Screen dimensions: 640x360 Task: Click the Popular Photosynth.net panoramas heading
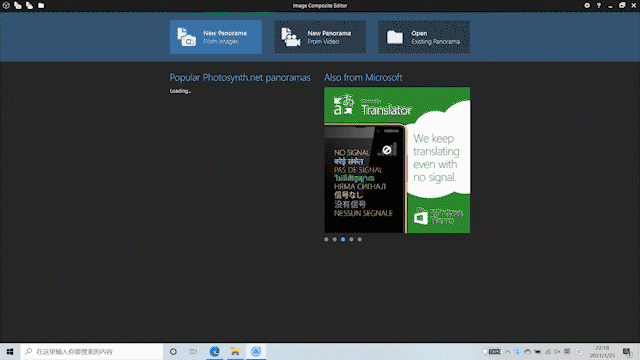coord(240,78)
